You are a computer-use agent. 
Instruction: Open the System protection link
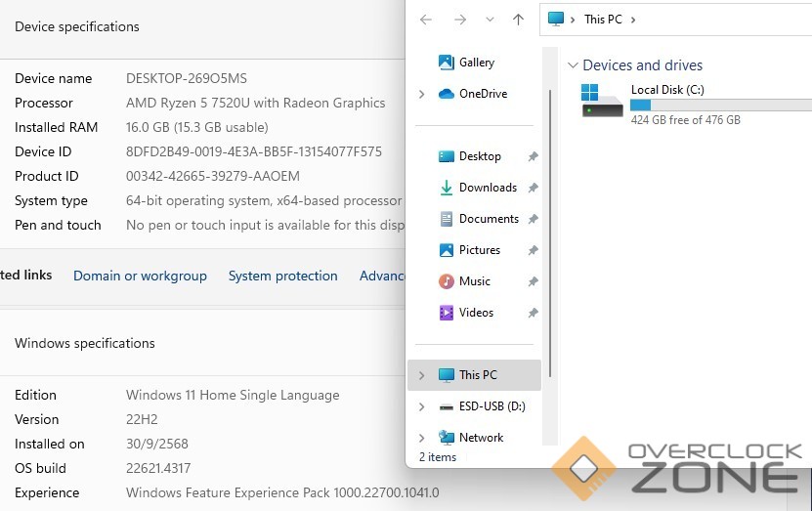coord(282,277)
